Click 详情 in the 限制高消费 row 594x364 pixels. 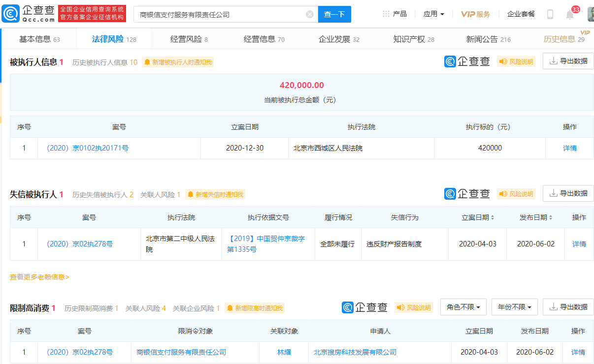[x=578, y=352]
